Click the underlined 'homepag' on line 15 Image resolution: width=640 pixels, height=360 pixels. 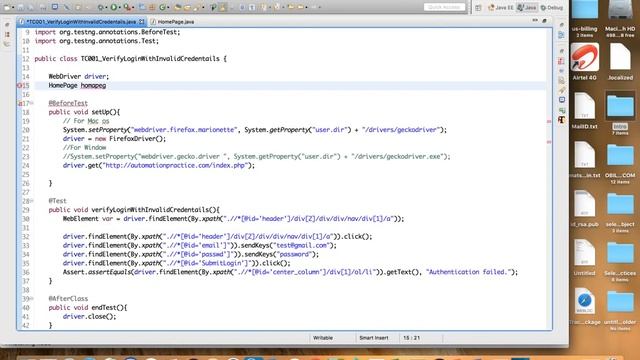93,86
